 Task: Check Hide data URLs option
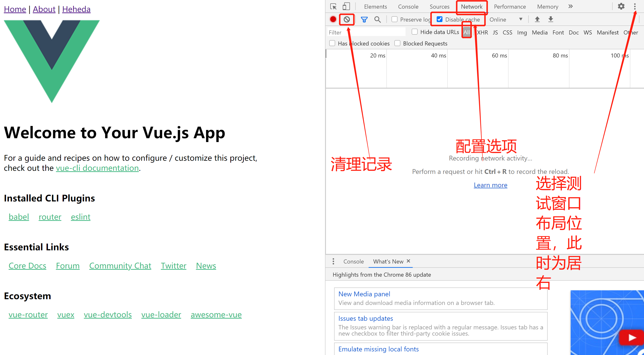(414, 32)
